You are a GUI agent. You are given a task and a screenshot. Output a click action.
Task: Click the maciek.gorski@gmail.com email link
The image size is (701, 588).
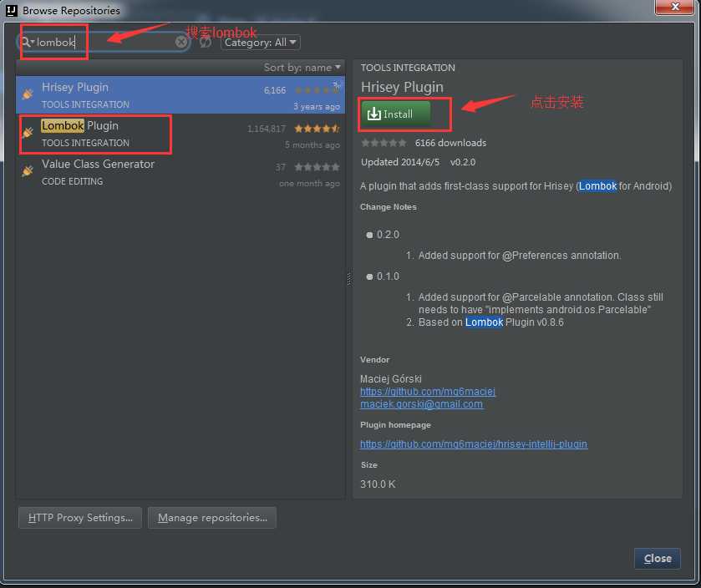point(422,404)
